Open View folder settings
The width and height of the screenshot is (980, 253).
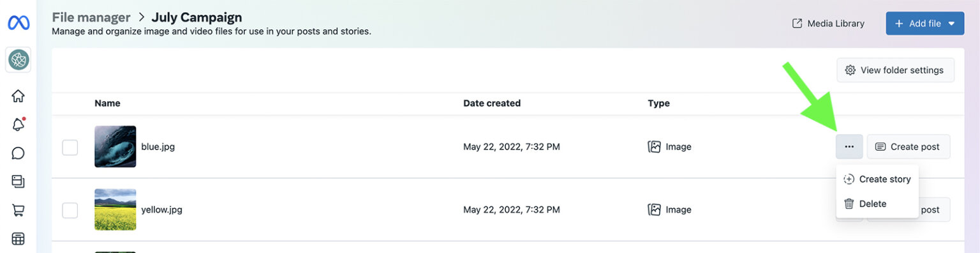[x=895, y=70]
